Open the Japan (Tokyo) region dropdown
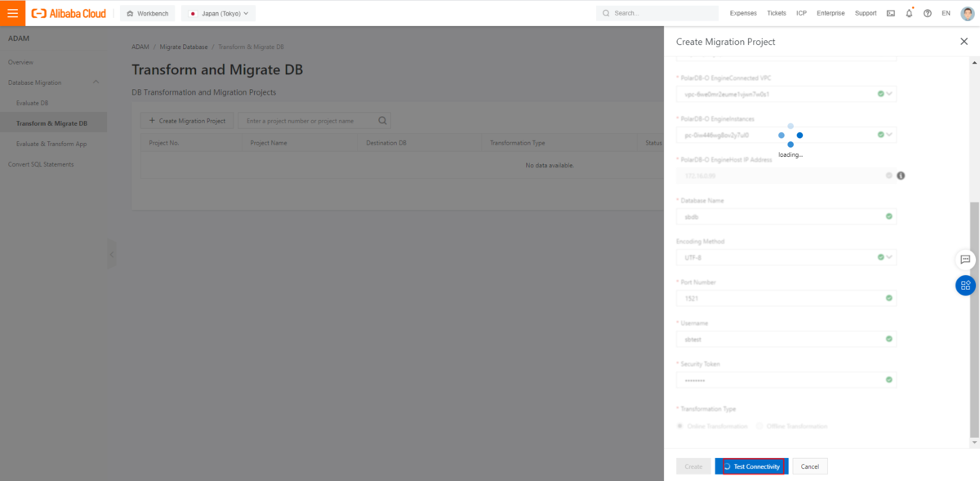The image size is (980, 481). [219, 13]
